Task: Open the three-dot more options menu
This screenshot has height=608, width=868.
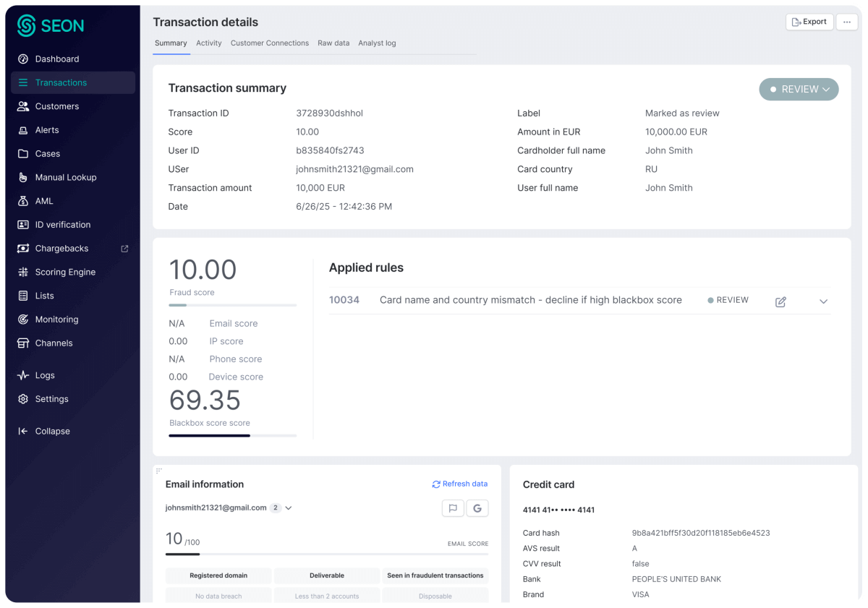Action: tap(847, 22)
